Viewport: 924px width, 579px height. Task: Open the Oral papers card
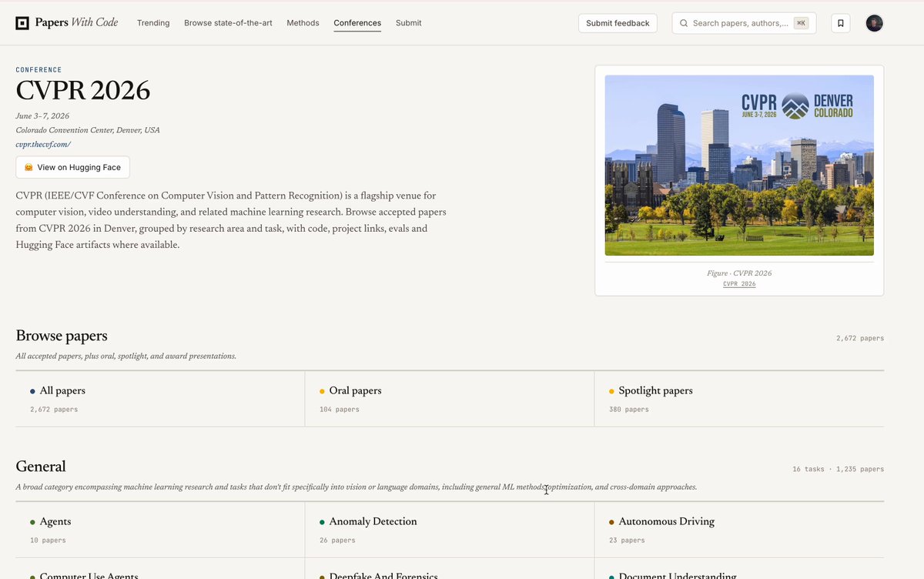coord(450,399)
